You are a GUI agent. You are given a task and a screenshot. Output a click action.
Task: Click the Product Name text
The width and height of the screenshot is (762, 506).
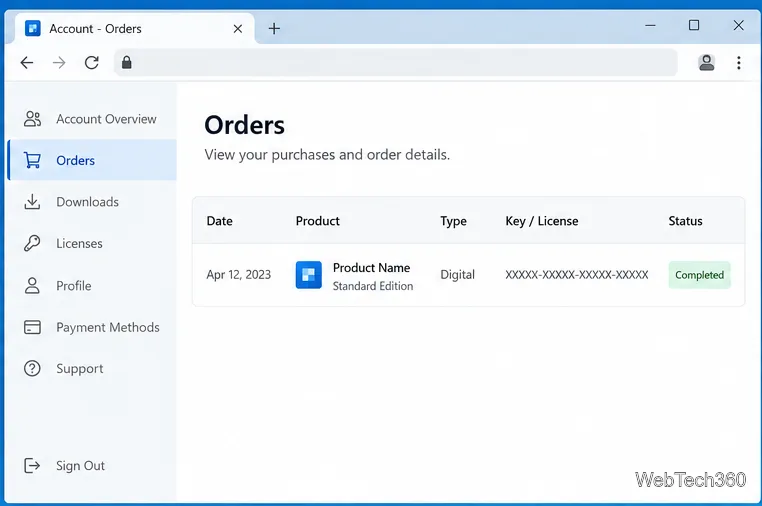[371, 268]
